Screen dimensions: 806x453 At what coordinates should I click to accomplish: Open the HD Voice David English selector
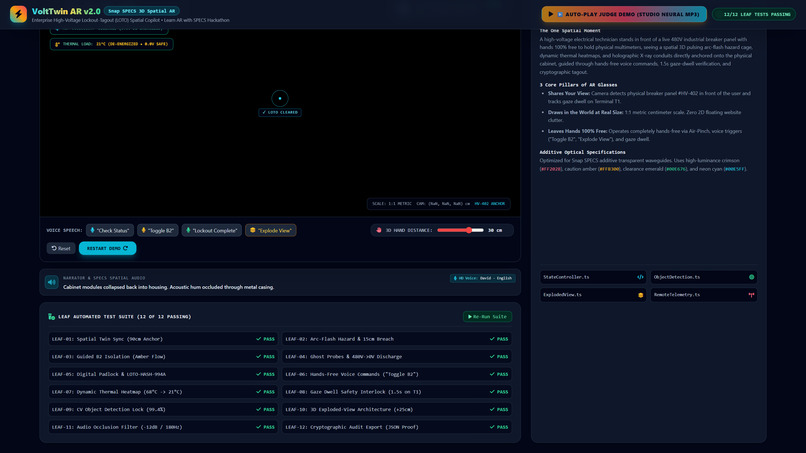click(483, 278)
